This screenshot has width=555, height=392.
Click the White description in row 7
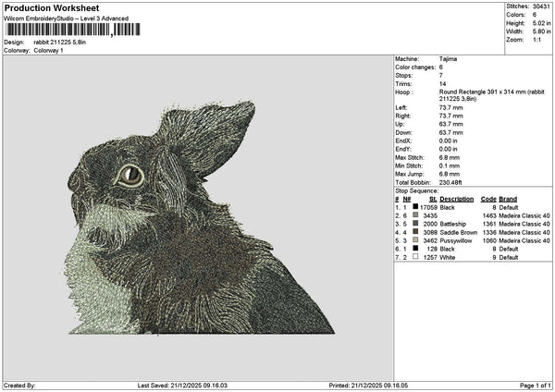(447, 257)
